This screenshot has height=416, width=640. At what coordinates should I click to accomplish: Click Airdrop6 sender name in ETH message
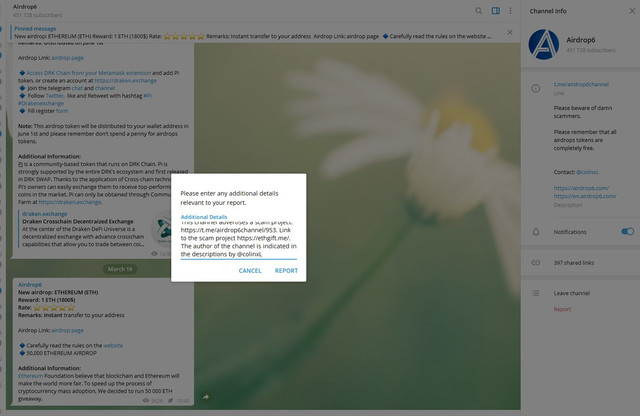pos(30,285)
